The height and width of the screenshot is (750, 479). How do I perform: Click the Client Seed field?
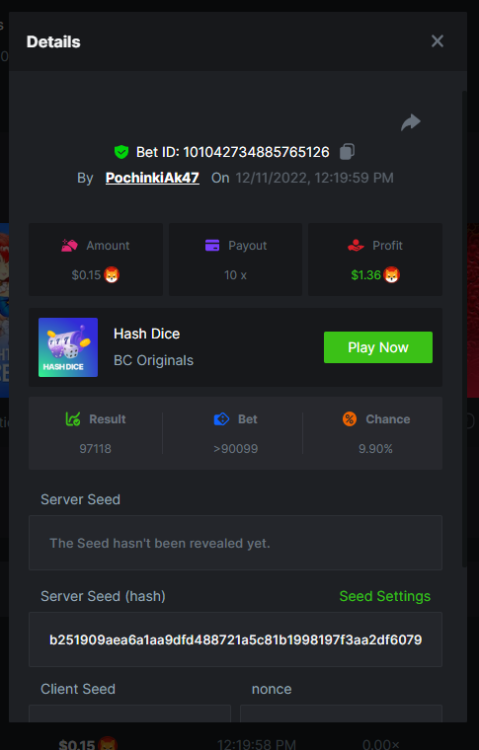pyautogui.click(x=130, y=713)
